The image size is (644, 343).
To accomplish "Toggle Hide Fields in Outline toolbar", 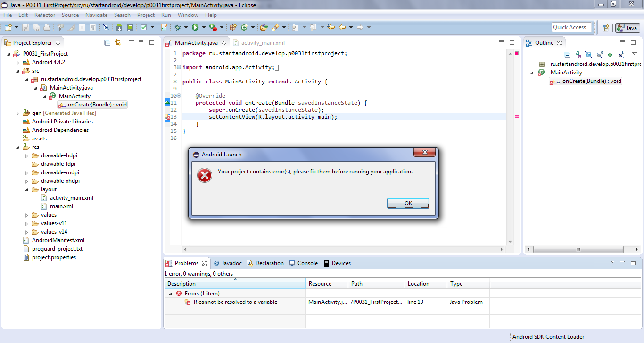I will tap(588, 54).
